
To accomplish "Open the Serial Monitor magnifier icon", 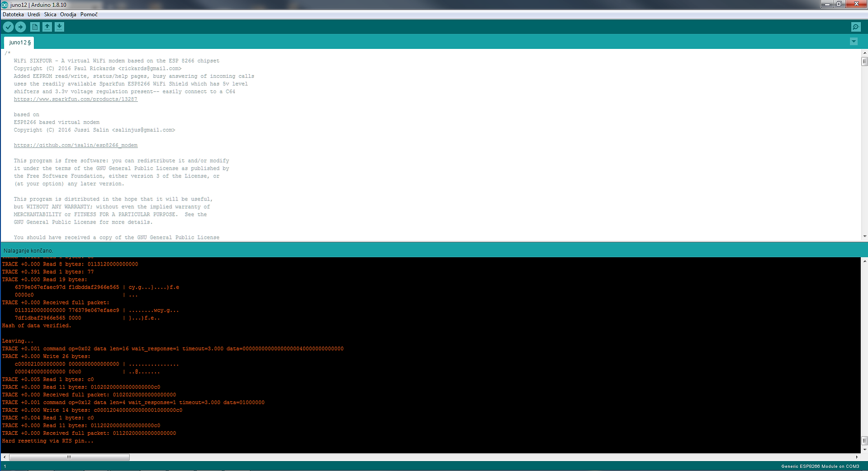I will click(x=856, y=27).
